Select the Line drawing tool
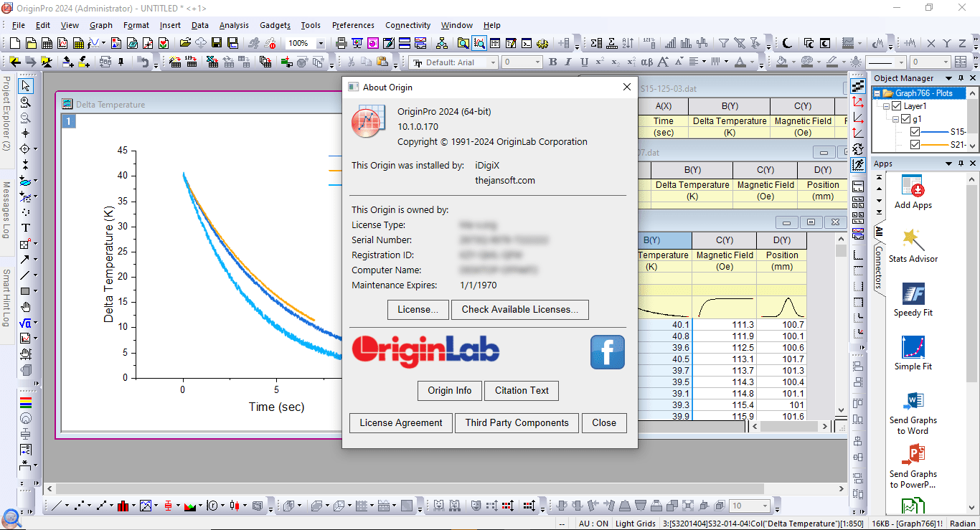 pos(25,275)
